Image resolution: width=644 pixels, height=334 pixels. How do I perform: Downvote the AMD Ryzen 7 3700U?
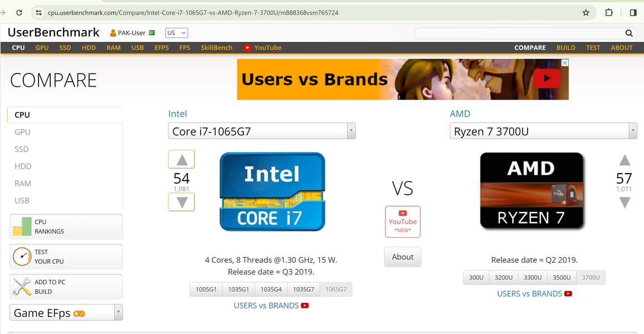(x=625, y=203)
